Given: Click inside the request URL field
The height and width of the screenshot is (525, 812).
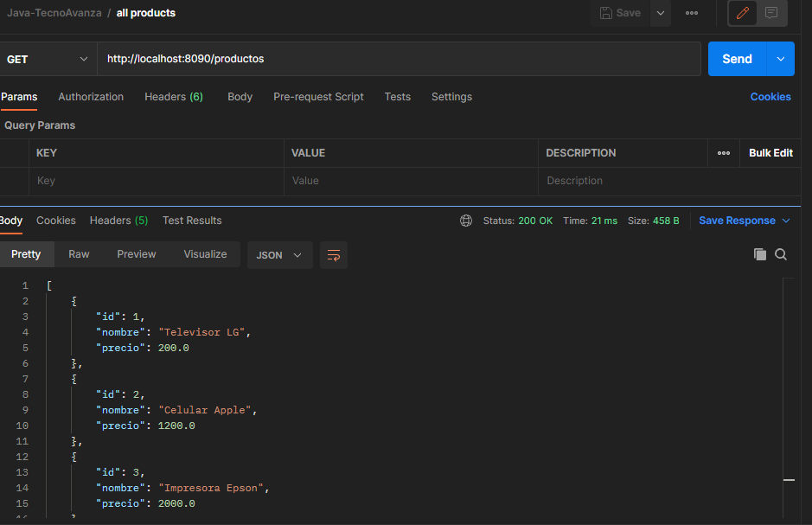Looking at the screenshot, I should (346, 58).
